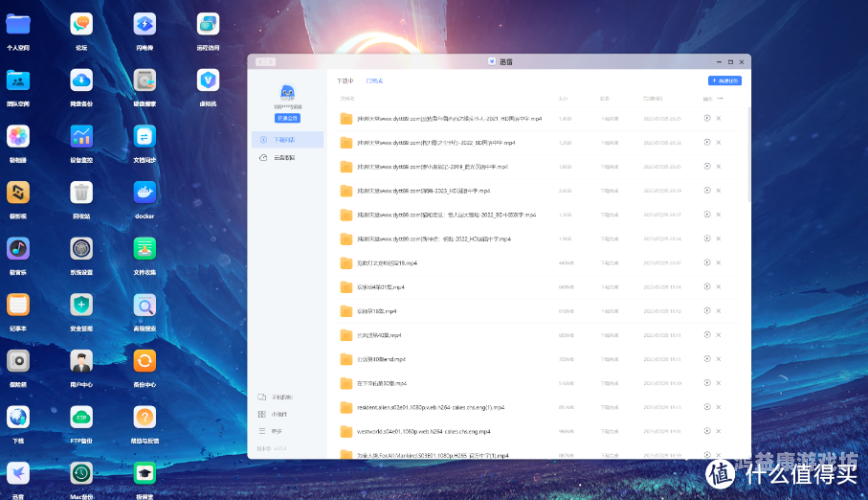Screen dimensions: 868x500
Task: Click the back/forward navigation pill in title bar
Action: 264,61
